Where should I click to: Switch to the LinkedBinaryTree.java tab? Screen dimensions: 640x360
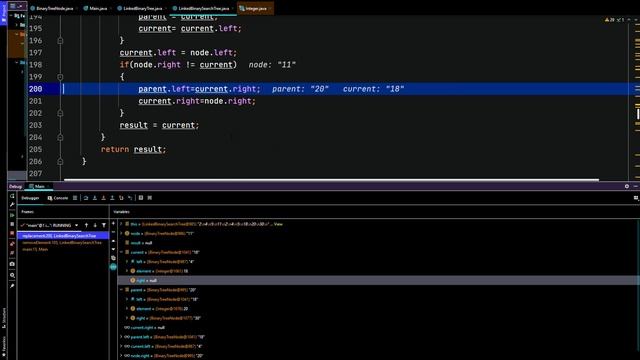141,8
